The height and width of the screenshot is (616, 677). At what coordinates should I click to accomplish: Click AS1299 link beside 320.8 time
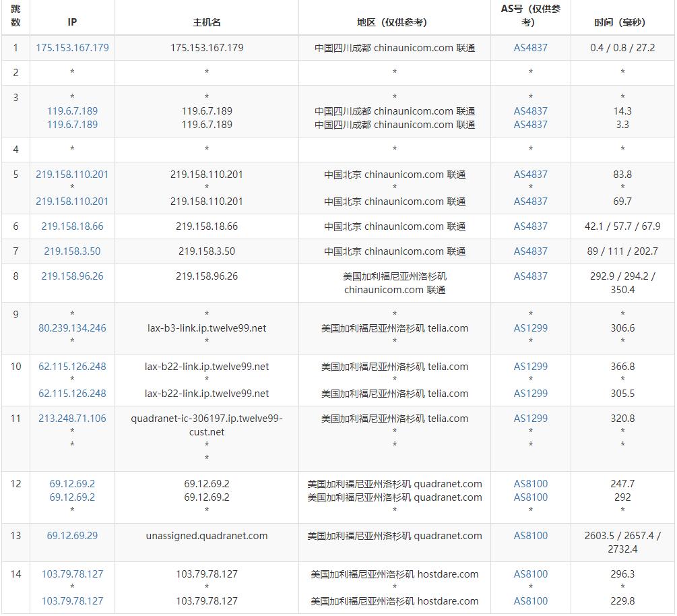530,419
